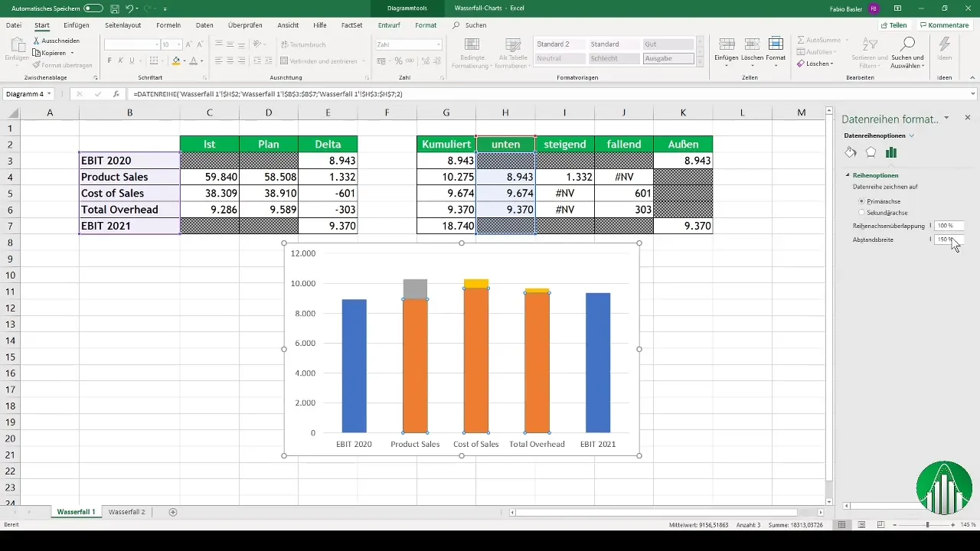
Task: Switch to normal view icon in status bar
Action: click(x=841, y=525)
